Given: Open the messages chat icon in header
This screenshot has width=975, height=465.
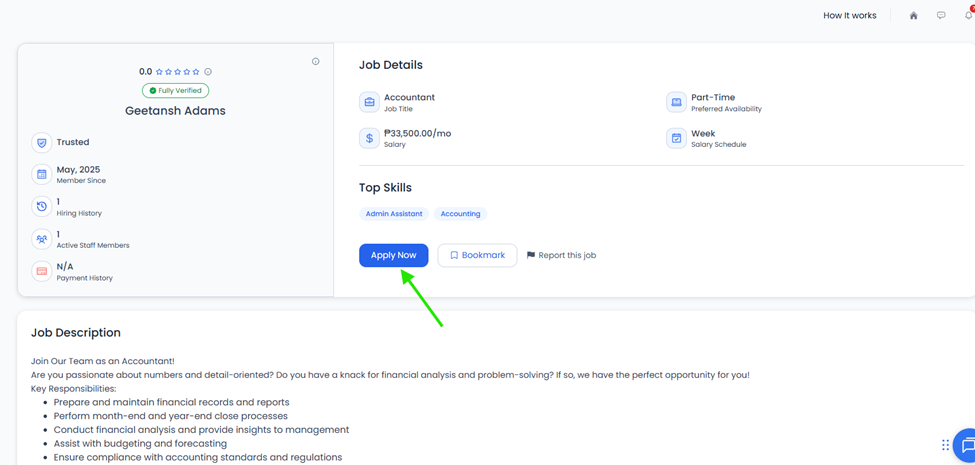Looking at the screenshot, I should point(941,16).
